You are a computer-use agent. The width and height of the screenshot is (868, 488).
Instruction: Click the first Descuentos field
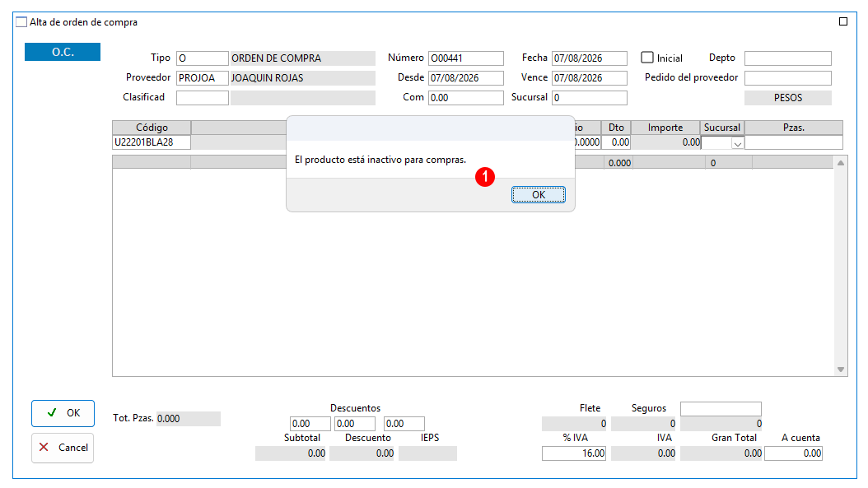click(x=310, y=424)
